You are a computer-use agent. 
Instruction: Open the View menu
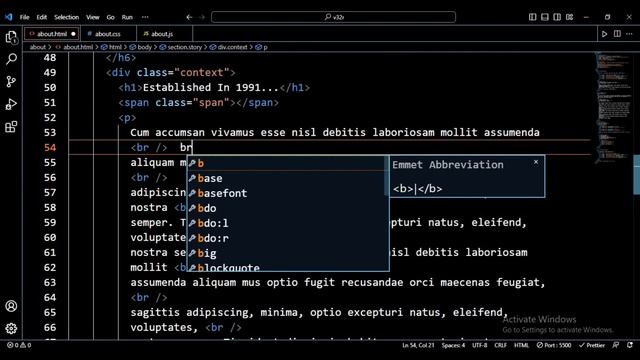click(x=93, y=17)
